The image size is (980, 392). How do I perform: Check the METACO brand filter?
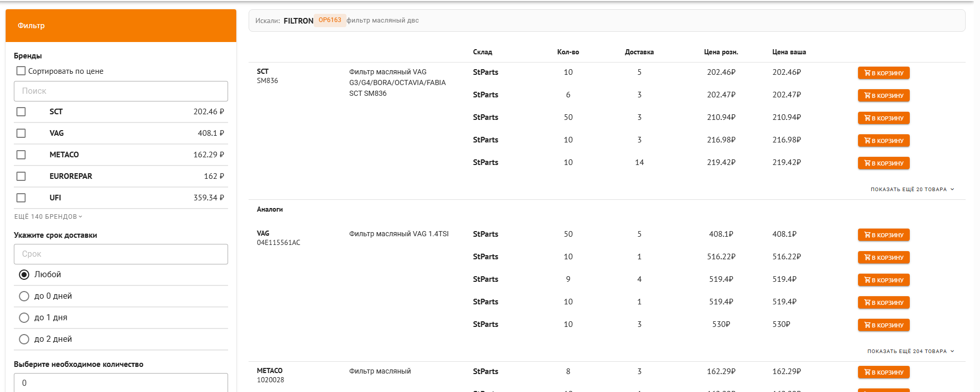click(x=21, y=155)
